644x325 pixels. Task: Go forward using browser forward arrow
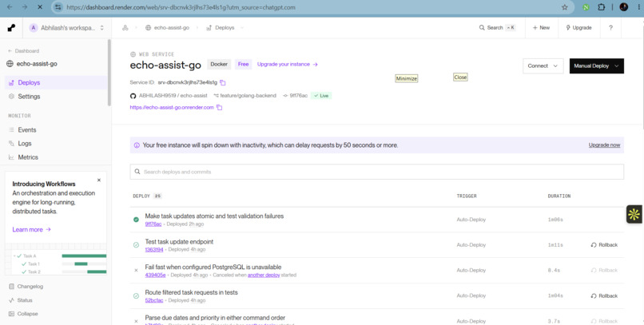click(25, 7)
